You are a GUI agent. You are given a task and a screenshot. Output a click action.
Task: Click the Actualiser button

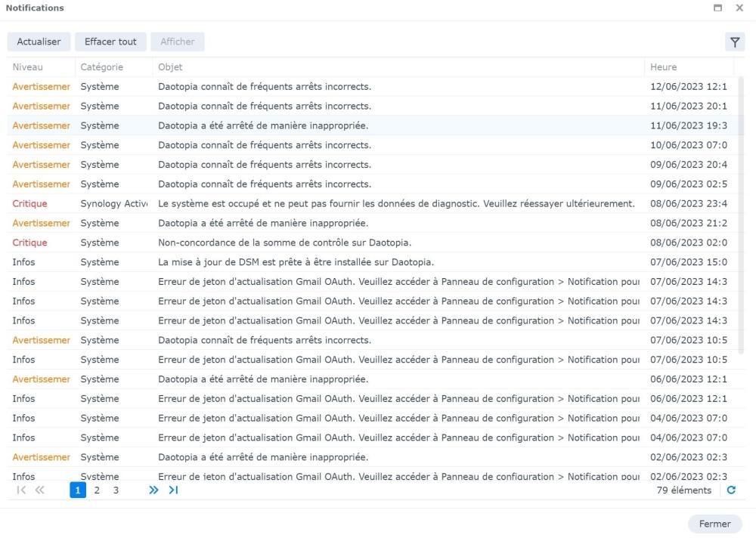[39, 42]
